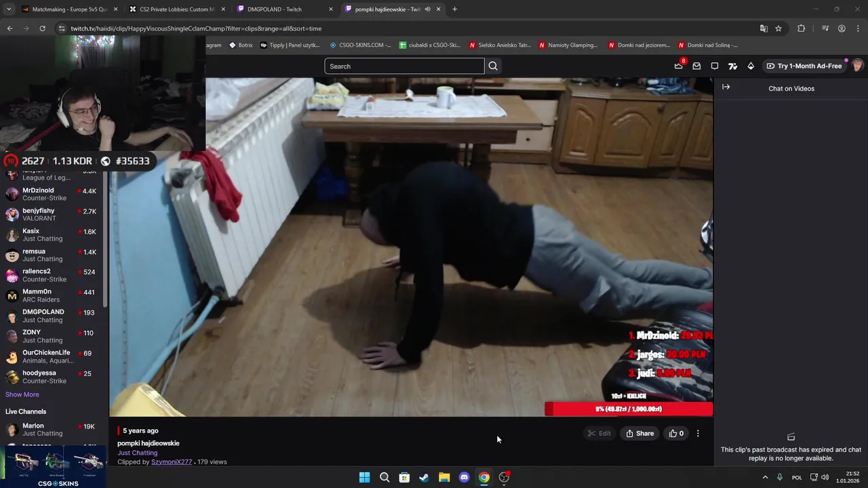The width and height of the screenshot is (868, 488).
Task: Open Discord from the taskbar
Action: pos(464,477)
